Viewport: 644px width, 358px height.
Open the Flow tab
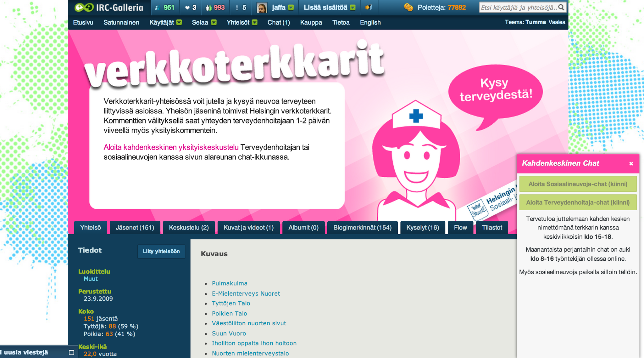(460, 228)
